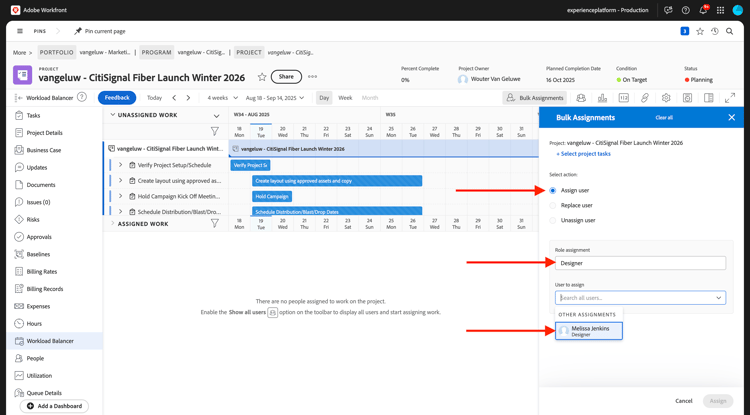Expand the Assigned Work section

click(112, 223)
